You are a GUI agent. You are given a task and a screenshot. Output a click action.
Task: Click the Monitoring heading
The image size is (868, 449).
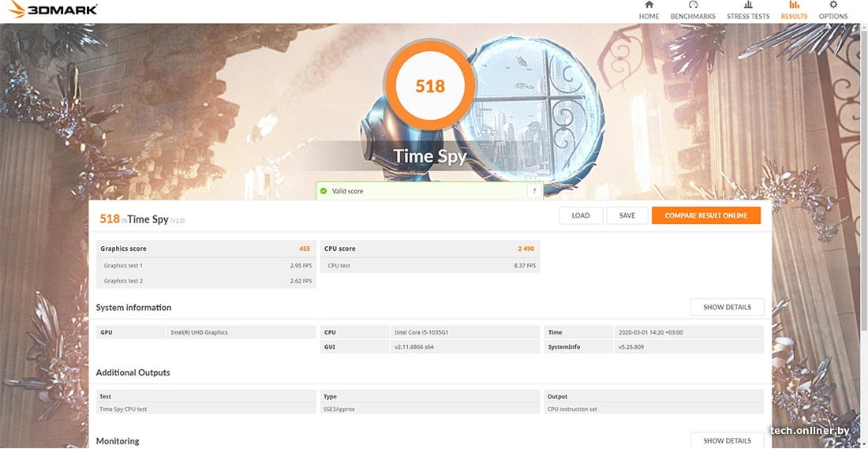pyautogui.click(x=118, y=441)
